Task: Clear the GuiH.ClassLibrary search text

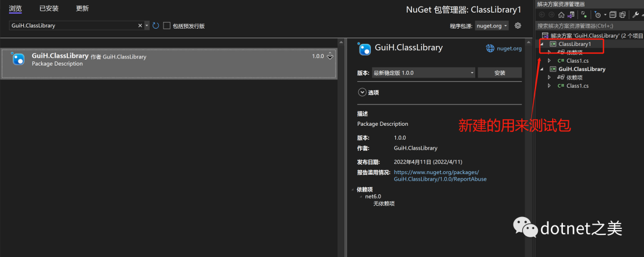Action: 140,26
